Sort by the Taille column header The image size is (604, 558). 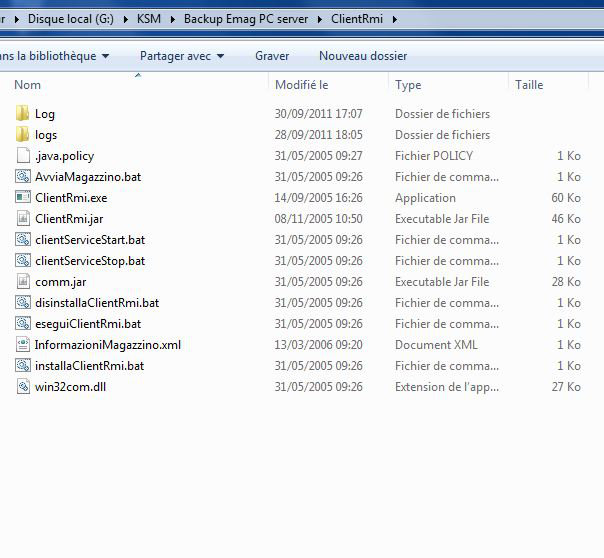click(529, 85)
